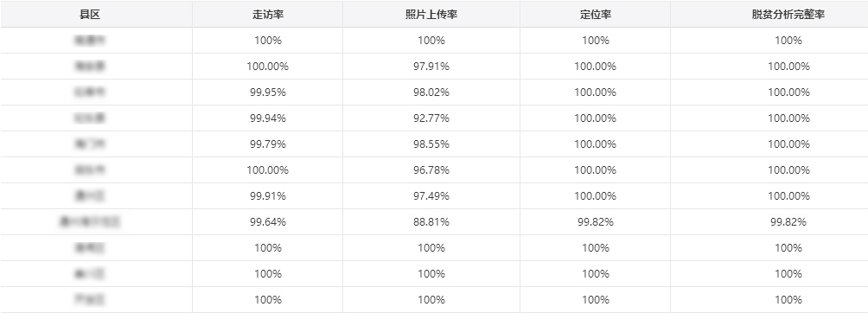The image size is (868, 313).
Task: Select the 99.64% cell
Action: pyautogui.click(x=268, y=222)
